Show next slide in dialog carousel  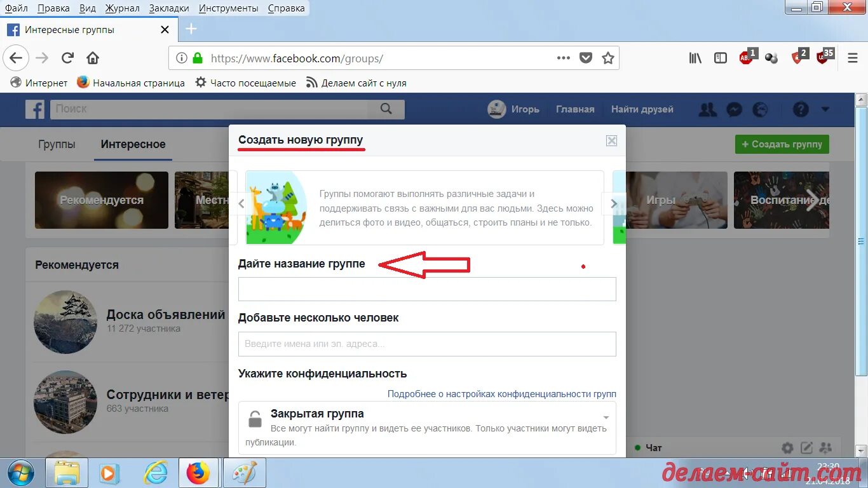(613, 204)
